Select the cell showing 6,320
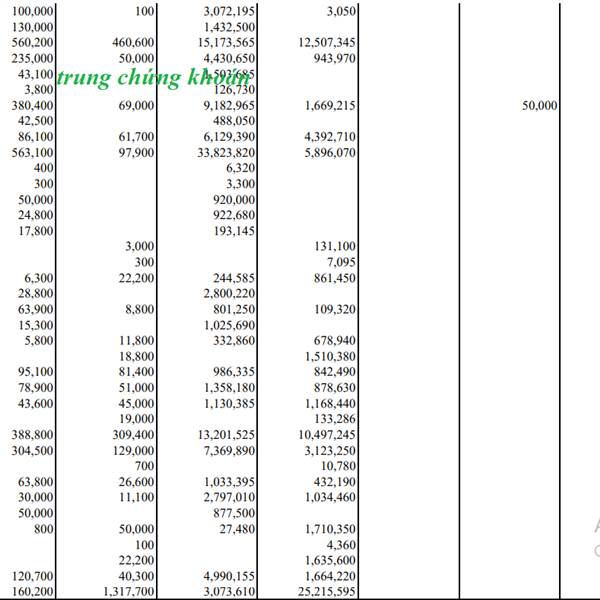 240,168
